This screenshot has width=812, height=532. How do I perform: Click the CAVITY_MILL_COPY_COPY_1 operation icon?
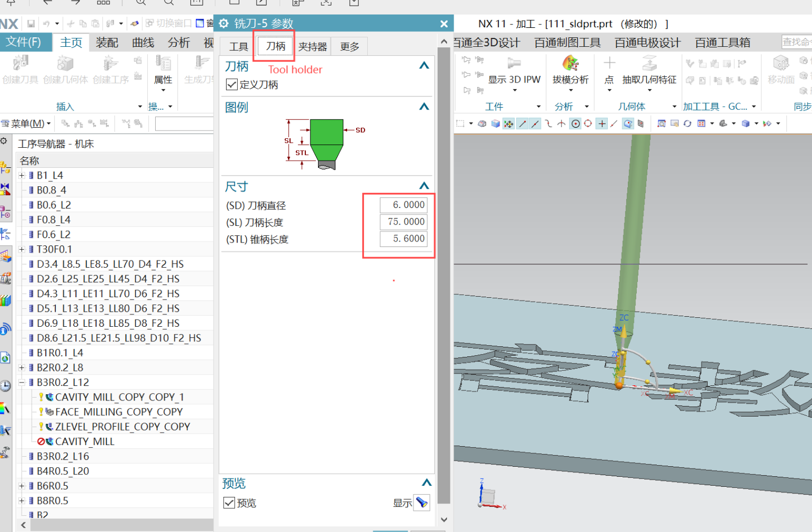(x=50, y=397)
